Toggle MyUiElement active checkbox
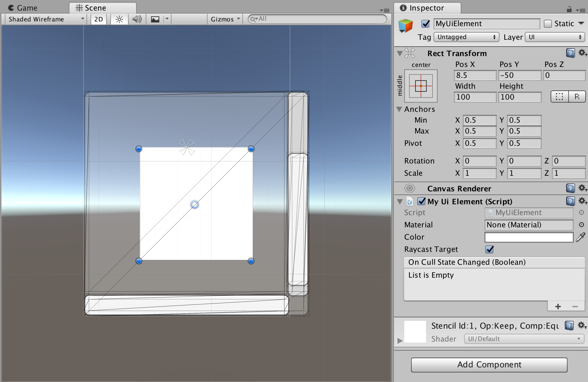The image size is (588, 382). (x=425, y=23)
